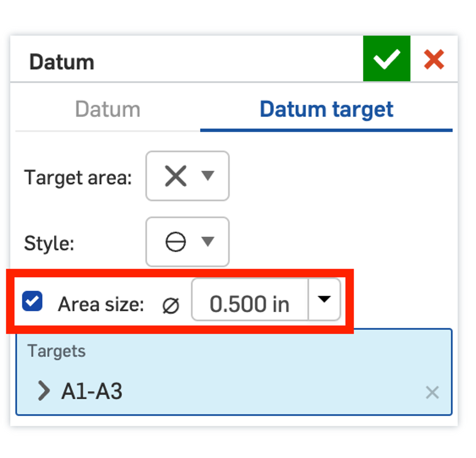Click the diameter symbol beside Area size

coord(171,306)
